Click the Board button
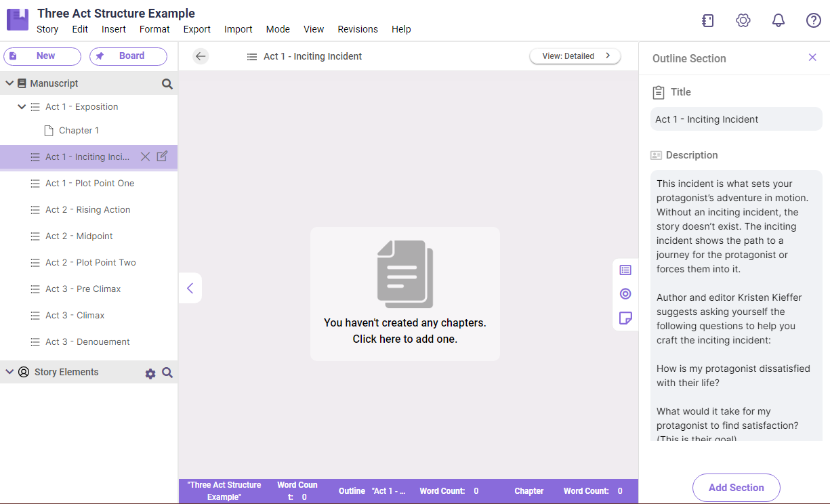 click(x=128, y=56)
